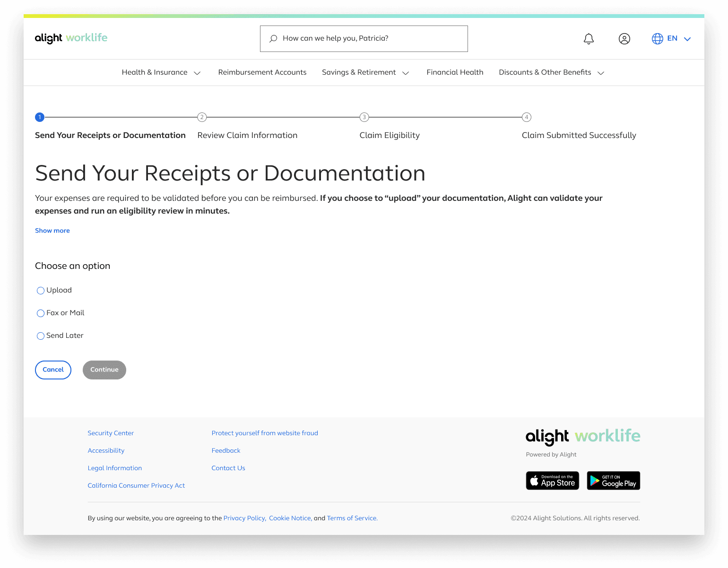Image resolution: width=728 pixels, height=568 pixels.
Task: Open the Savings & Retirement menu
Action: 359,72
